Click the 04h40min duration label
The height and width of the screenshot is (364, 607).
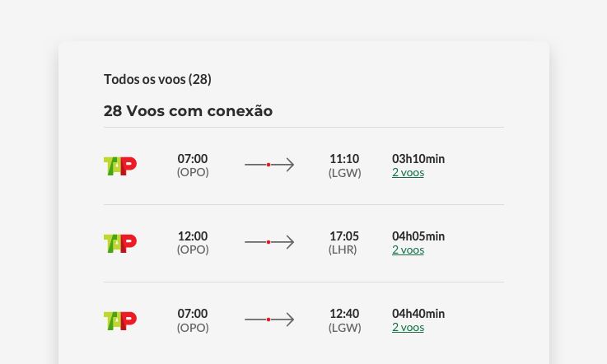[418, 314]
